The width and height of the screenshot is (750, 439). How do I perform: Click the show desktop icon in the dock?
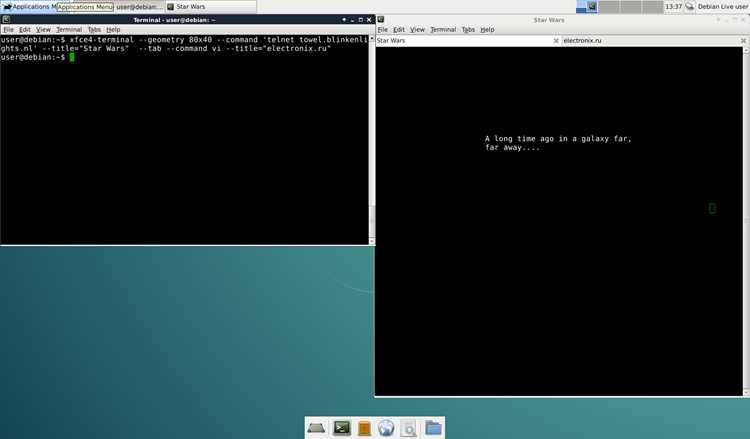coord(316,428)
